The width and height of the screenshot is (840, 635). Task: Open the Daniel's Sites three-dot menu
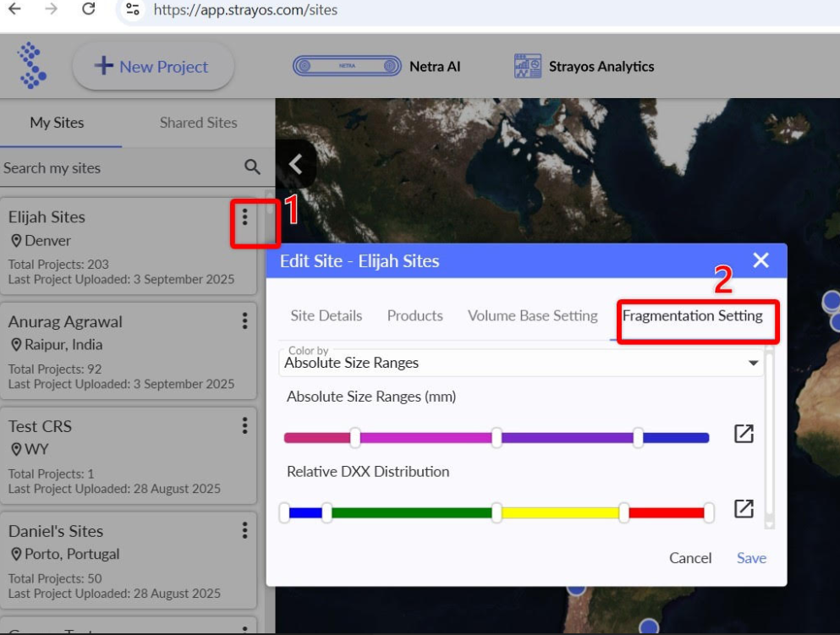(x=244, y=530)
